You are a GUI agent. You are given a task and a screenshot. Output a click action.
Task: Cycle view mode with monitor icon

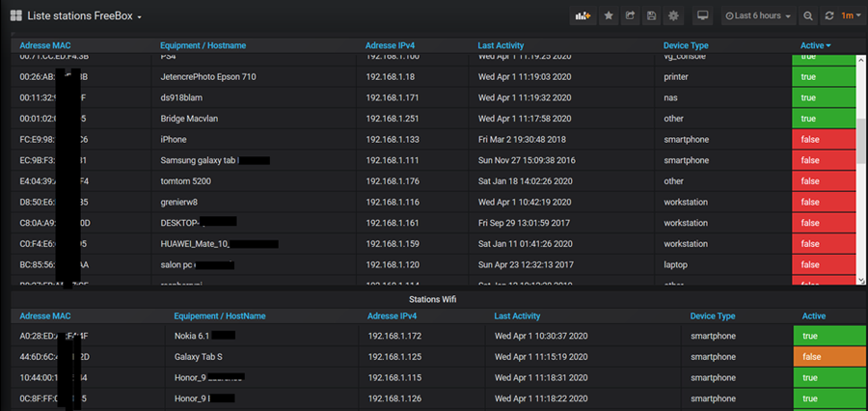[703, 16]
